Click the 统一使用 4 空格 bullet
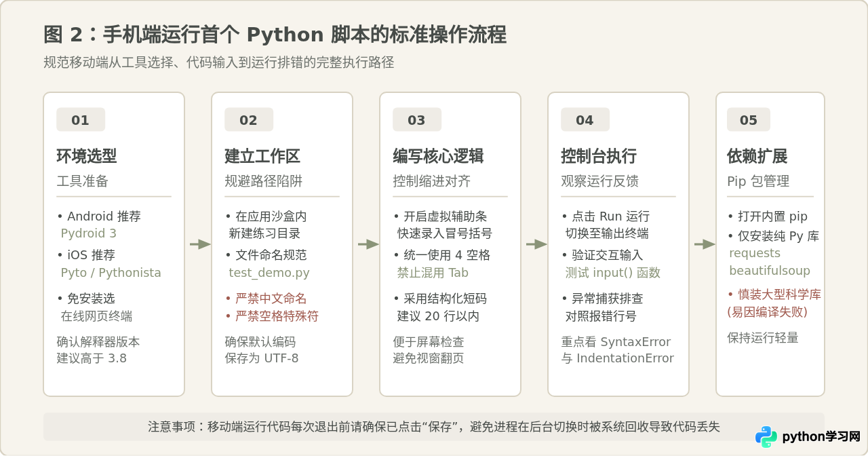Image resolution: width=868 pixels, height=456 pixels. click(x=441, y=255)
